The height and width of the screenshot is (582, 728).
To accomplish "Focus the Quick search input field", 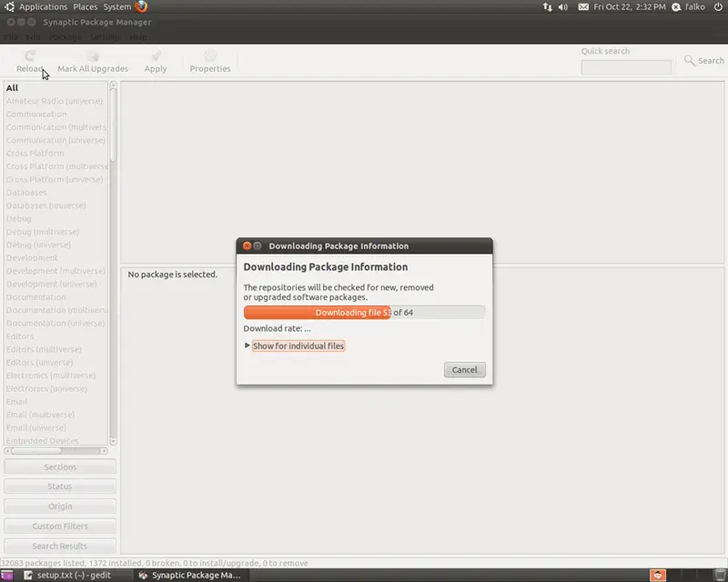I will click(x=626, y=67).
